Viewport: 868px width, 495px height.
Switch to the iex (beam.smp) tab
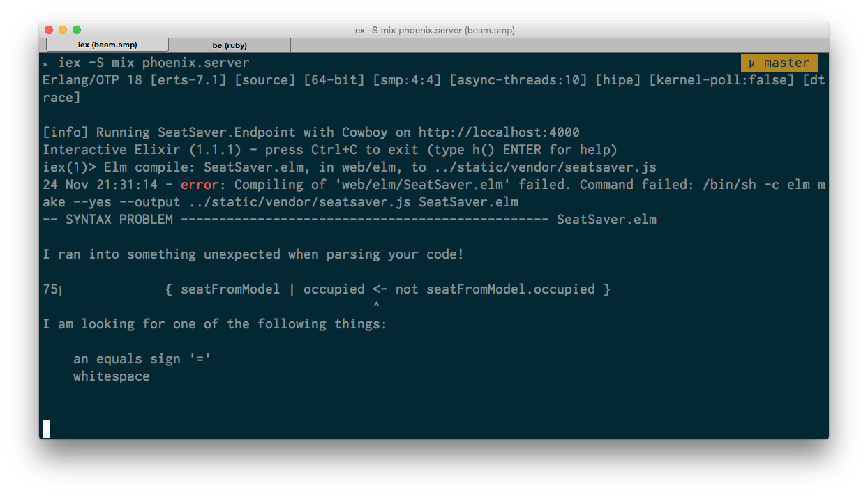click(107, 45)
